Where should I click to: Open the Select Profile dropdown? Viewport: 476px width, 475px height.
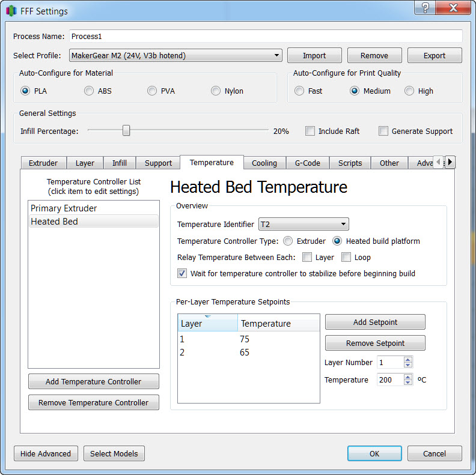[175, 56]
